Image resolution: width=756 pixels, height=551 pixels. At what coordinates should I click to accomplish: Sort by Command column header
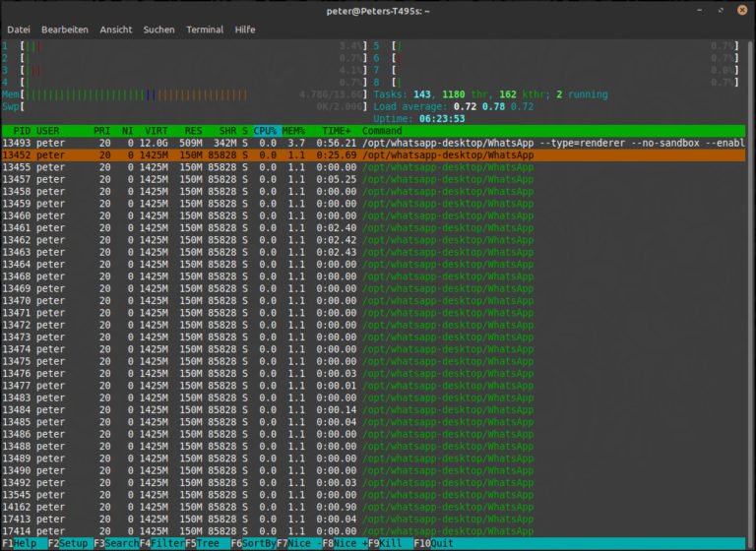click(382, 131)
